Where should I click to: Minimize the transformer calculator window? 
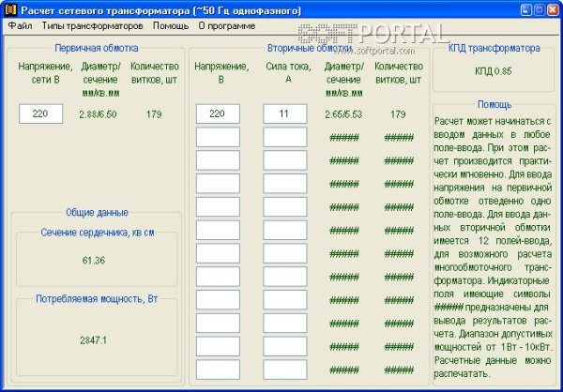[526, 10]
